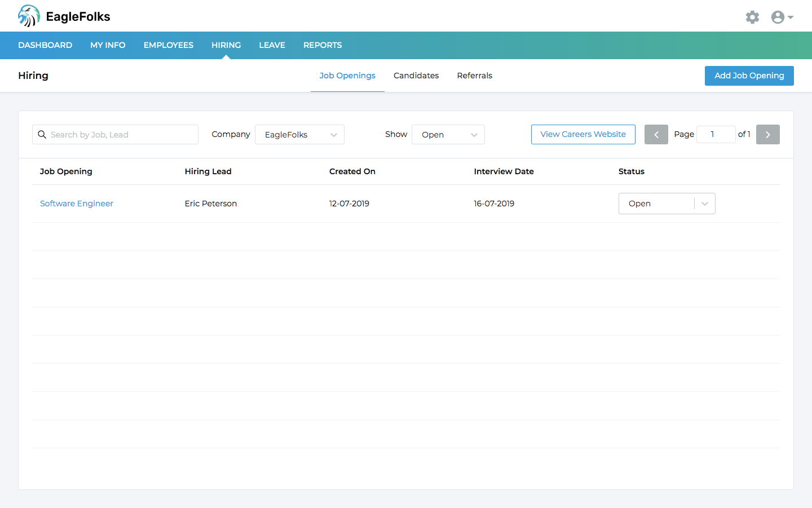Open the Show Open filter dropdown
The height and width of the screenshot is (508, 812).
click(x=448, y=134)
